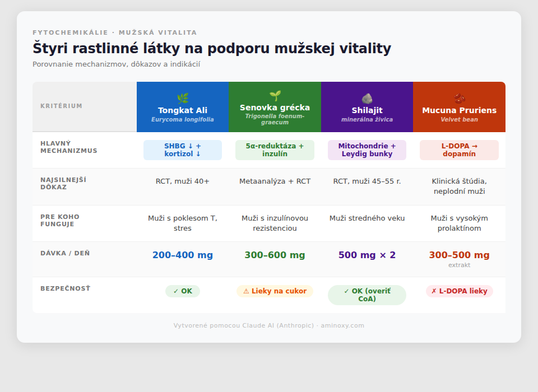The width and height of the screenshot is (538, 392).
Task: Select the Shilajit column header
Action: coord(367,107)
